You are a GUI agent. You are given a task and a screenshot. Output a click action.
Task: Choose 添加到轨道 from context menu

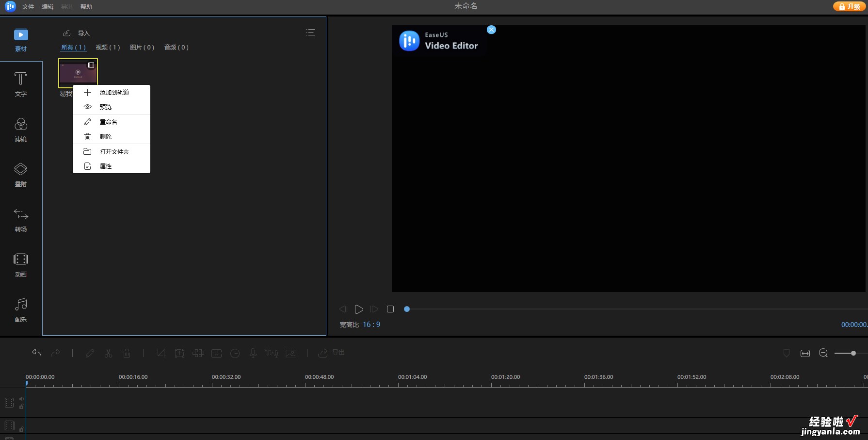112,92
